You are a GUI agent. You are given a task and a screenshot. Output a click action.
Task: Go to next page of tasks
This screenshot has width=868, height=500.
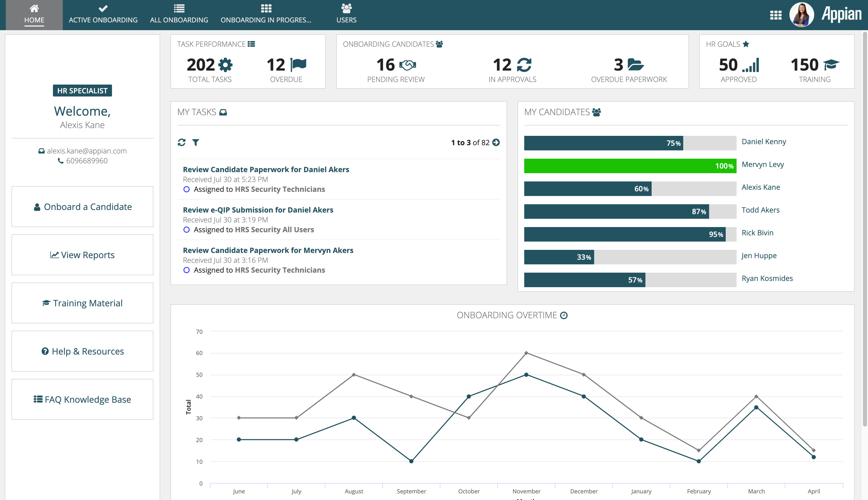tap(496, 142)
